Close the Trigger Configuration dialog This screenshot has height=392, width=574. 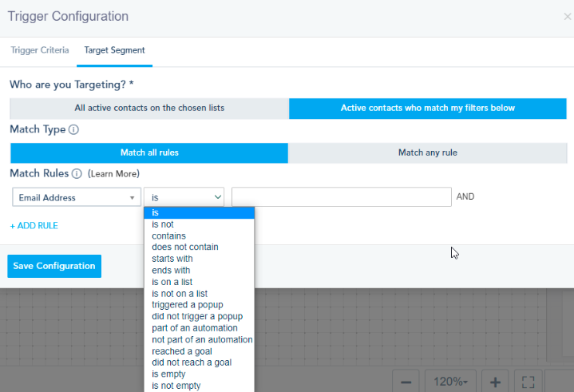point(568,16)
